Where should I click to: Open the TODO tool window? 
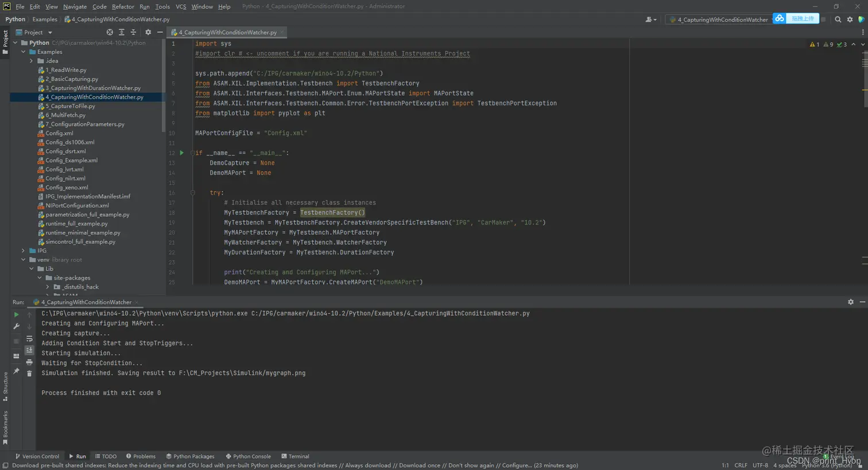pyautogui.click(x=106, y=456)
